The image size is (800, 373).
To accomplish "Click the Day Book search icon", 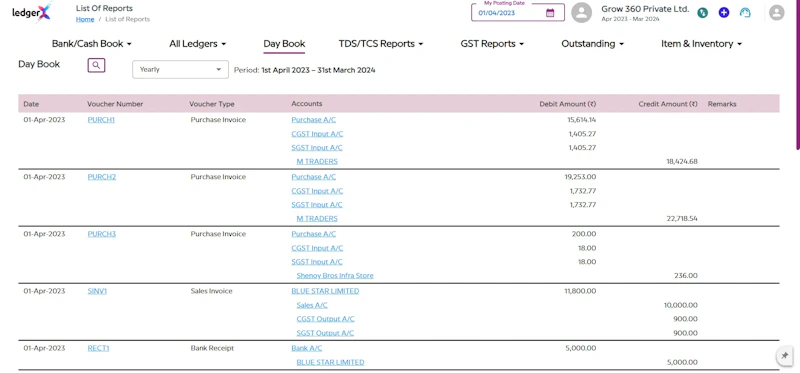I will click(96, 65).
